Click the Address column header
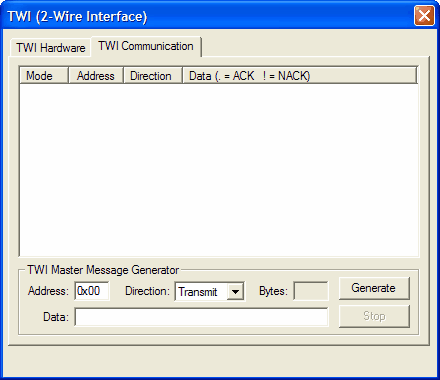The image size is (440, 380). click(x=96, y=76)
